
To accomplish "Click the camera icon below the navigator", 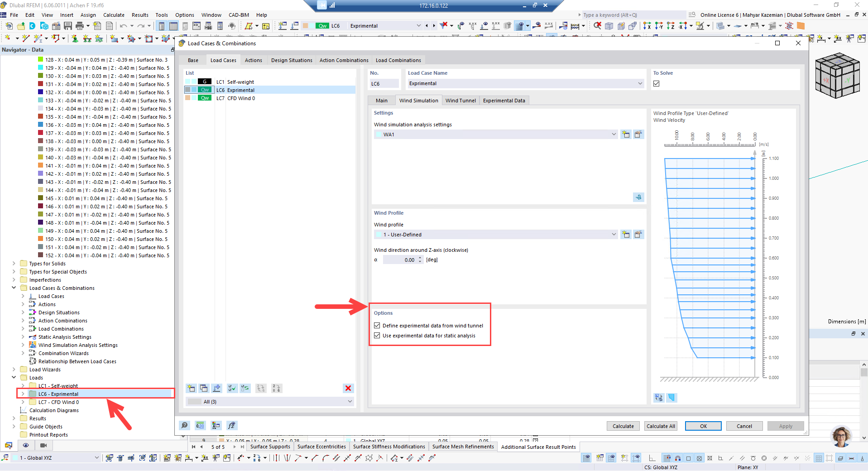I will [43, 446].
